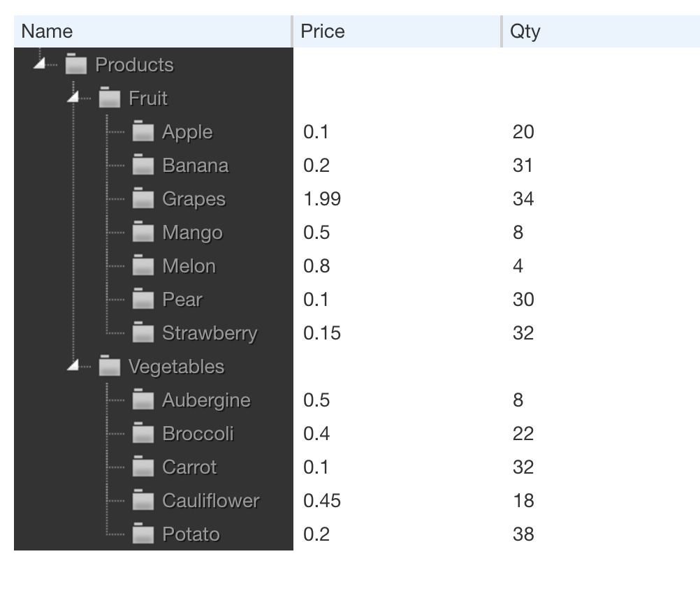The image size is (700, 591).
Task: Click the Mango price 0.5
Action: click(316, 233)
